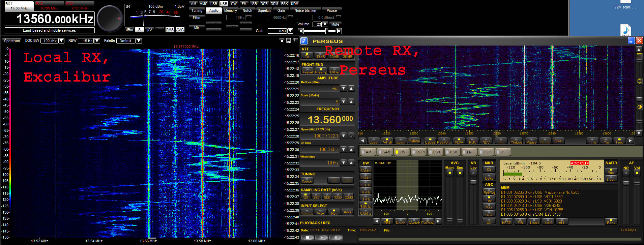Image resolution: width=644 pixels, height=245 pixels.
Task: Select memory B1-006 09450.0 kHz SAM
Action: pyautogui.click(x=531, y=214)
